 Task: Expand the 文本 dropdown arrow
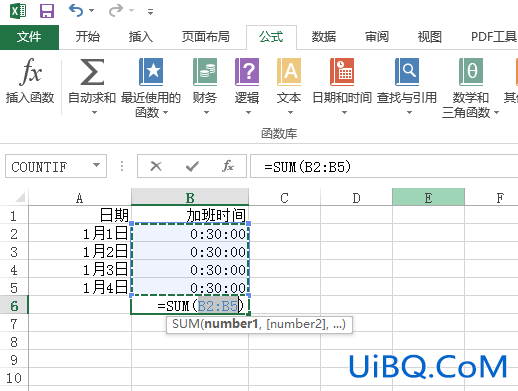[x=290, y=113]
